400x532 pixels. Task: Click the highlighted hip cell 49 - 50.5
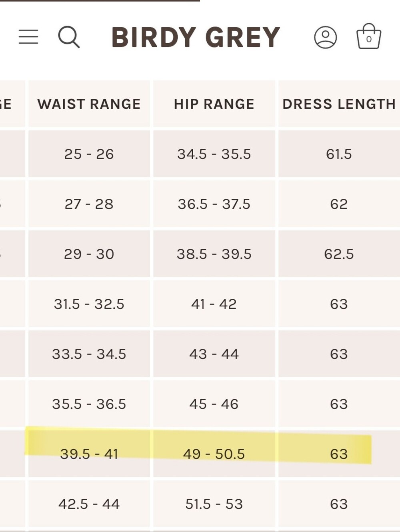(214, 454)
